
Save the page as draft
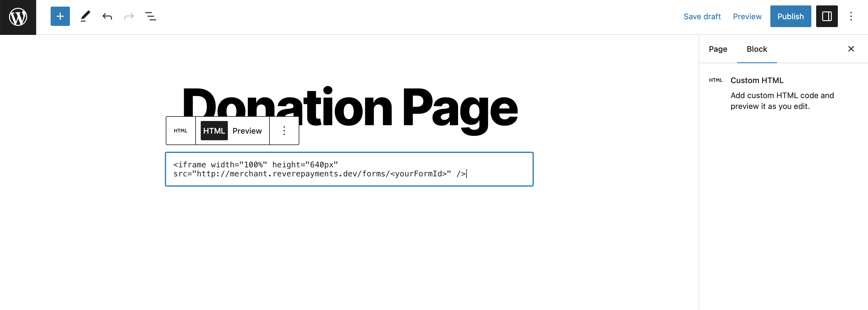(x=702, y=16)
